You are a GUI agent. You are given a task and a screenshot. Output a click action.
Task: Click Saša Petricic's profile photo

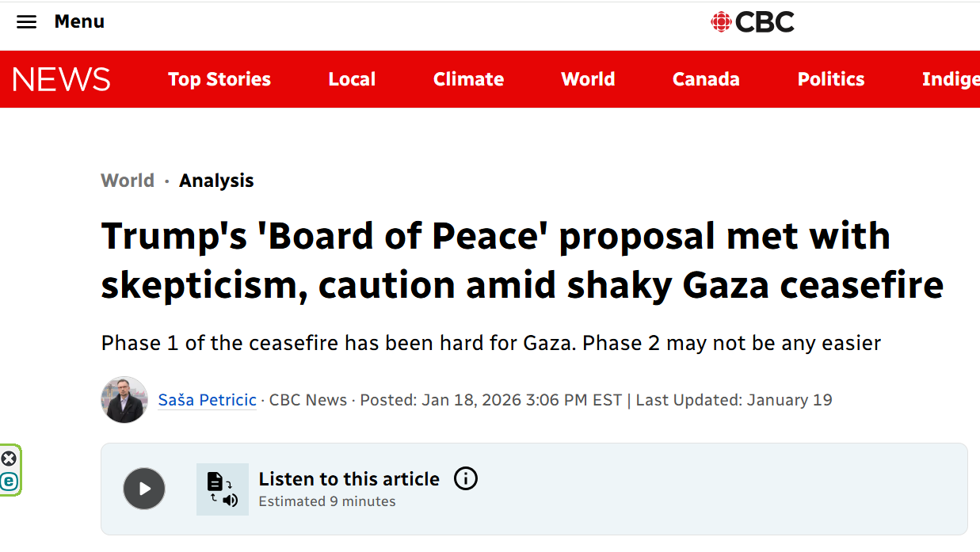(x=124, y=400)
